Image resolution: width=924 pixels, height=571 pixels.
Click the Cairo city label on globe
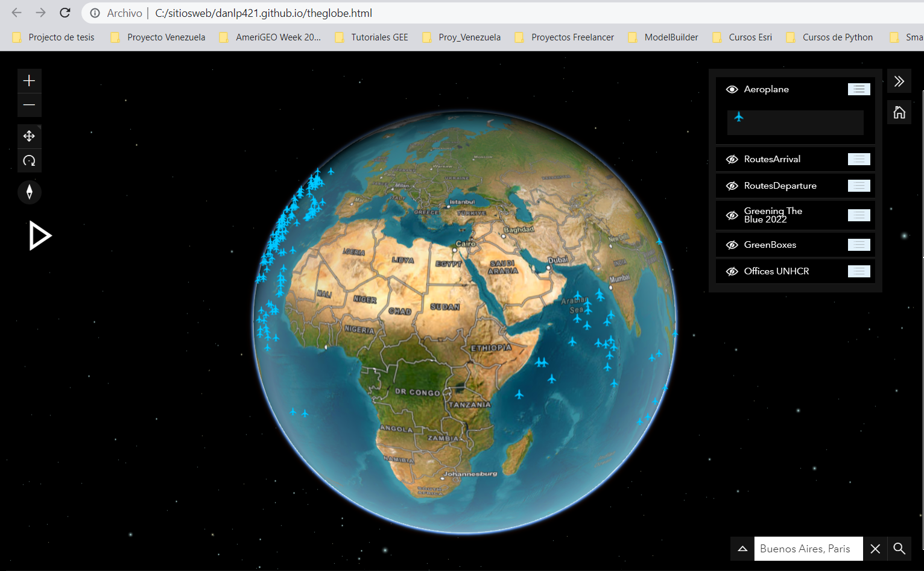[465, 244]
